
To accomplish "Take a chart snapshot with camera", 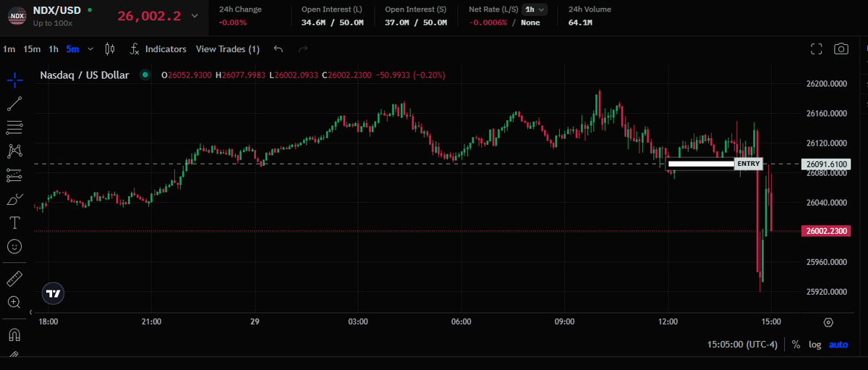I will 841,49.
